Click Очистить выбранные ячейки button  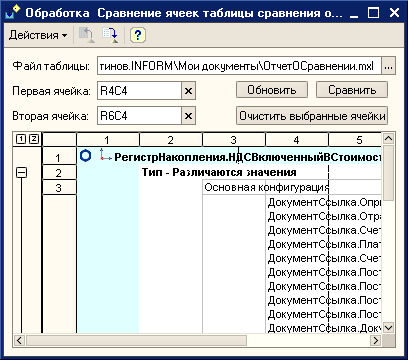(312, 116)
